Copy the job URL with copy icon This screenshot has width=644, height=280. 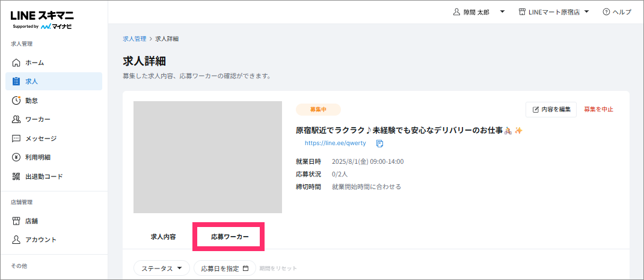coord(380,143)
